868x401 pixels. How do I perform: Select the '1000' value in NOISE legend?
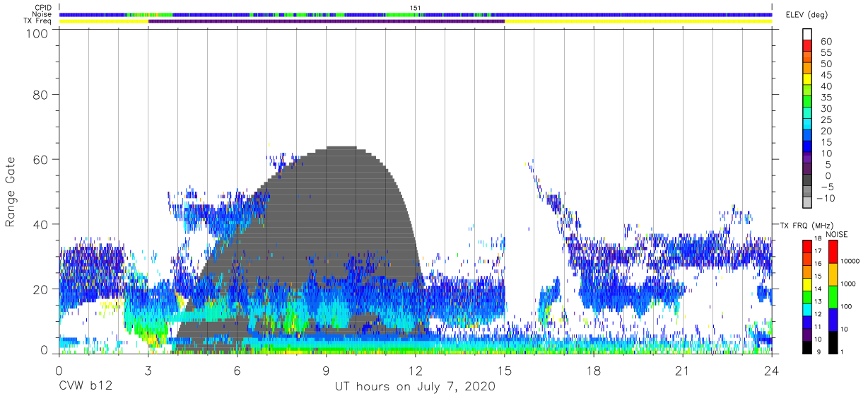click(x=848, y=284)
